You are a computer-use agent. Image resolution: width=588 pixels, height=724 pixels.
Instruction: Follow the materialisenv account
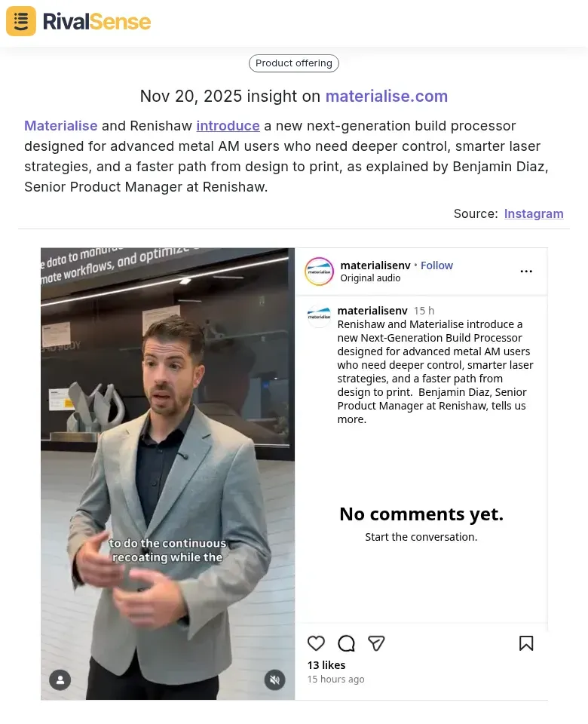[x=436, y=265]
